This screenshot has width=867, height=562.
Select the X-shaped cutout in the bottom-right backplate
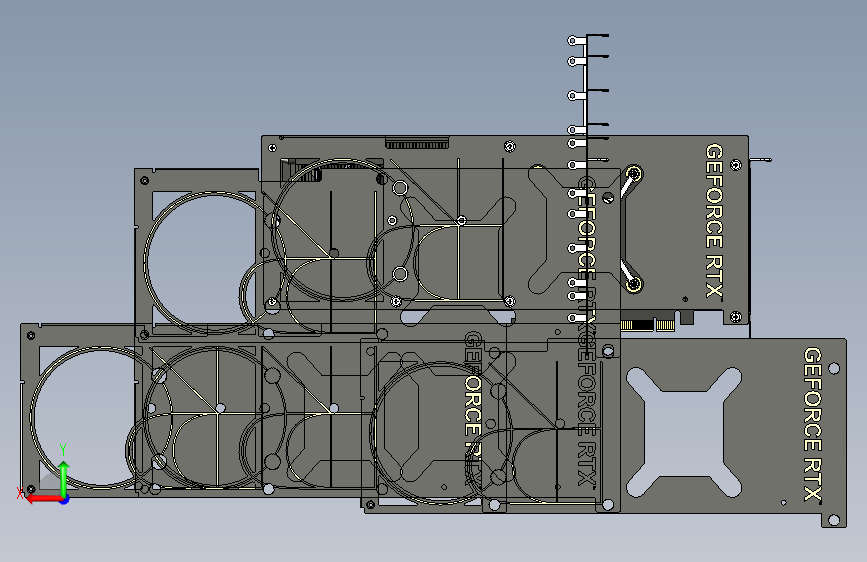[x=684, y=432]
